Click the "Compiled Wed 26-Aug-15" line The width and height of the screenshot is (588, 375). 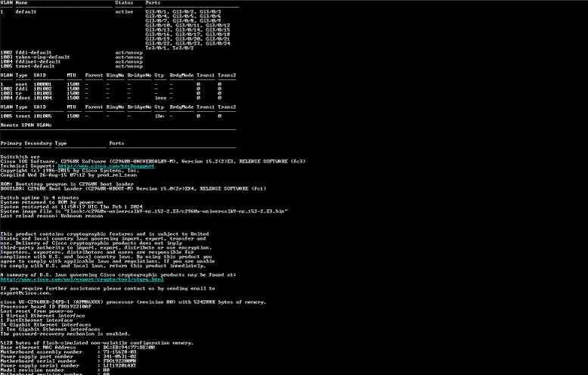tap(69, 175)
